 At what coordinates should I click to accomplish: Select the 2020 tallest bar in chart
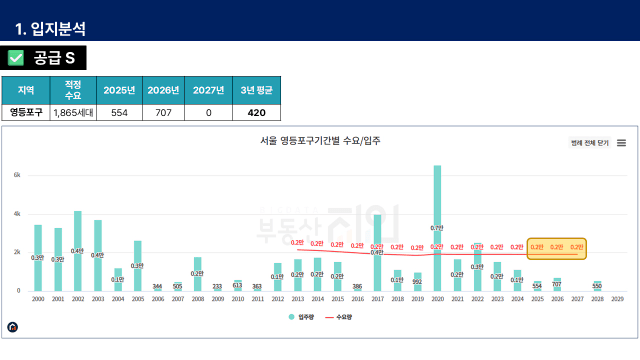(437, 228)
